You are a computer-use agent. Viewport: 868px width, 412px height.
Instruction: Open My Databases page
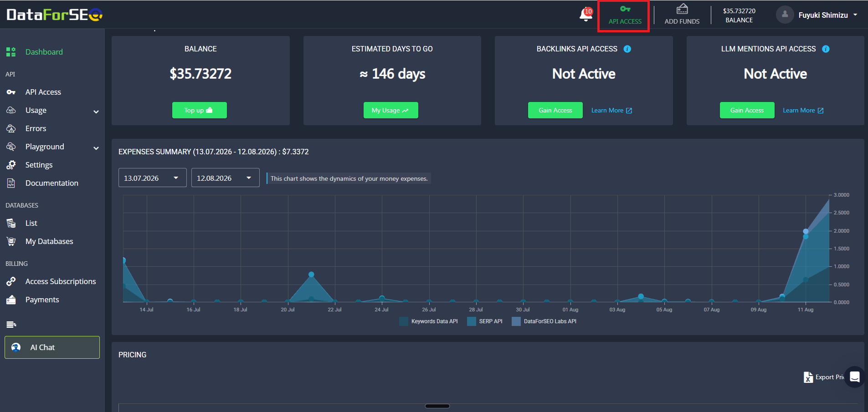click(x=49, y=241)
